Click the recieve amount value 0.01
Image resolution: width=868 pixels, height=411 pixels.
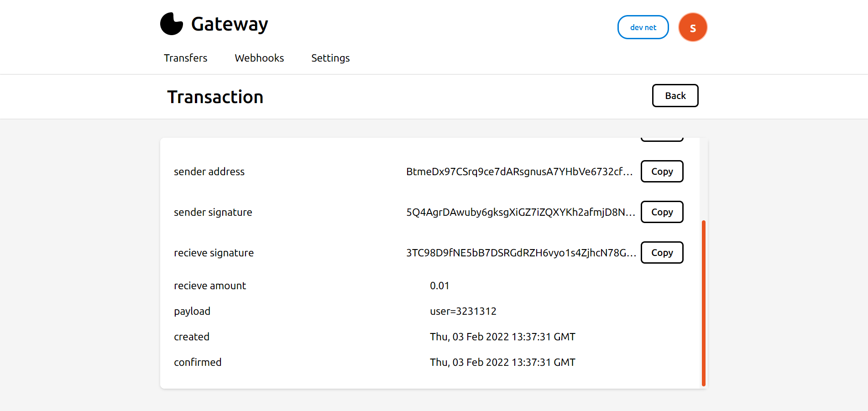click(439, 286)
